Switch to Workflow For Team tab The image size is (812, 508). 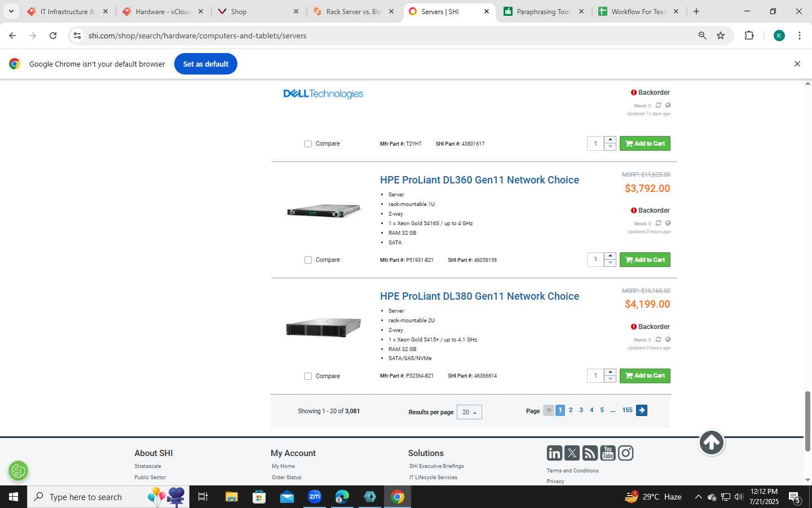point(639,11)
